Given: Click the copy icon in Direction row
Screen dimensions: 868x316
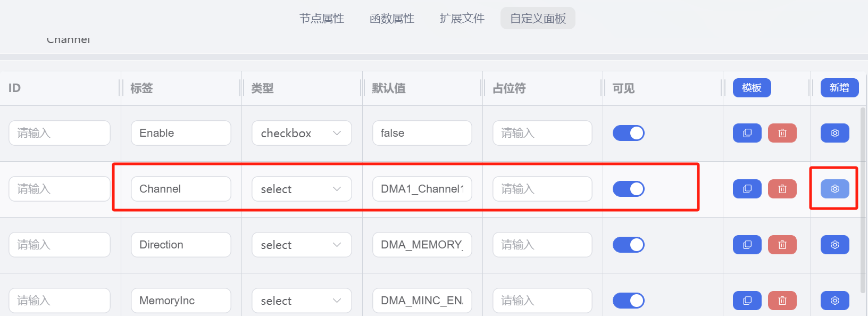Looking at the screenshot, I should click(747, 245).
